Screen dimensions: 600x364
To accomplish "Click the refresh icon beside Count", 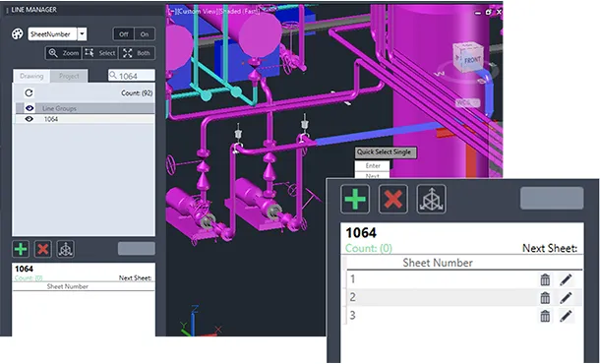I will coord(29,92).
